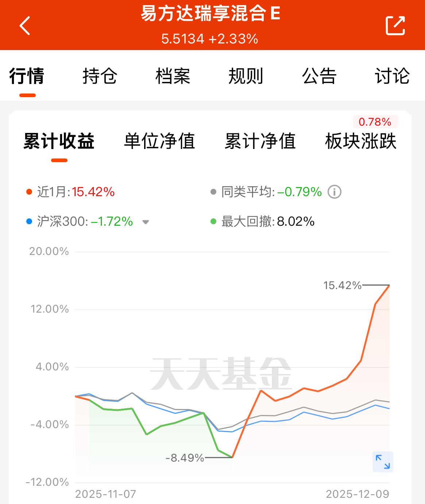Tap the info icon beside 同类平均
The height and width of the screenshot is (504, 425).
pos(335,192)
